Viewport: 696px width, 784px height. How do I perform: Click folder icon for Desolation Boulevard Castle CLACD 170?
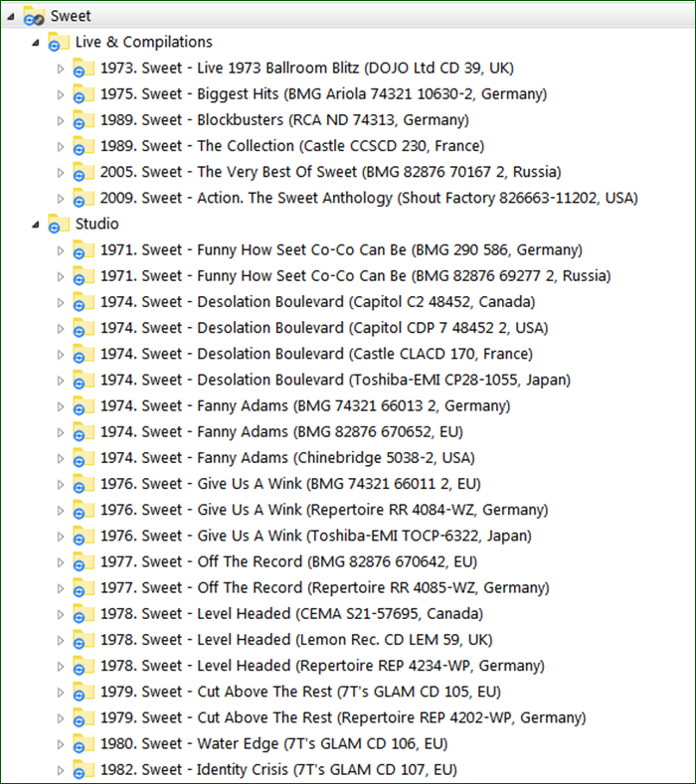(84, 354)
